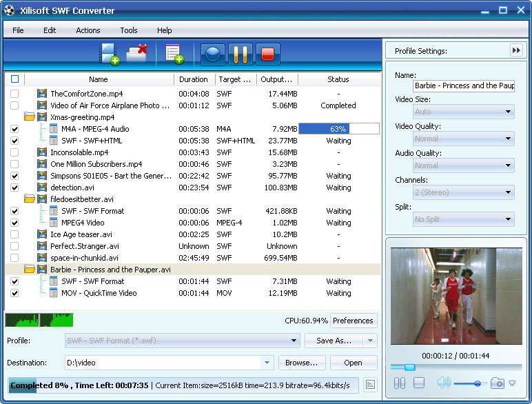532x404 pixels.
Task: Pause the preview player
Action: (x=399, y=383)
